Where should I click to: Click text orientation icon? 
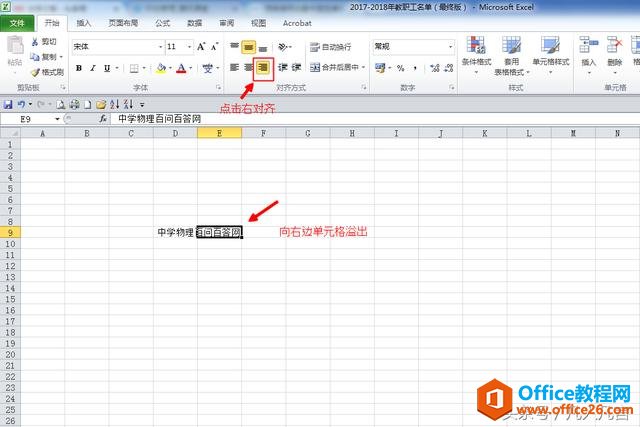click(x=283, y=47)
